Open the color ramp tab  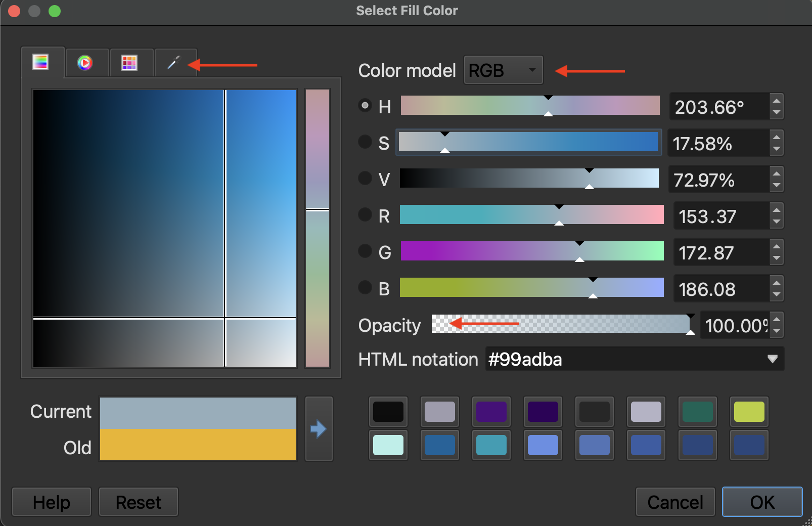(40, 62)
